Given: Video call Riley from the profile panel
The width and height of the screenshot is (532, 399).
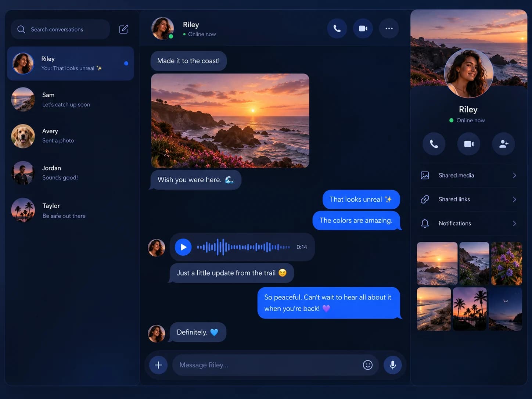Looking at the screenshot, I should [x=469, y=144].
